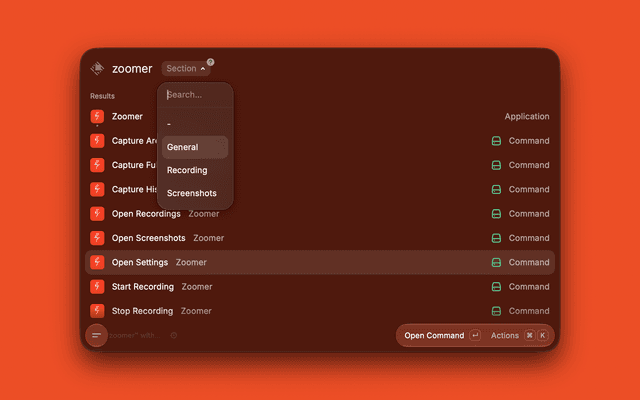Click the Command key hint icon
This screenshot has width=640, height=400.
(529, 336)
